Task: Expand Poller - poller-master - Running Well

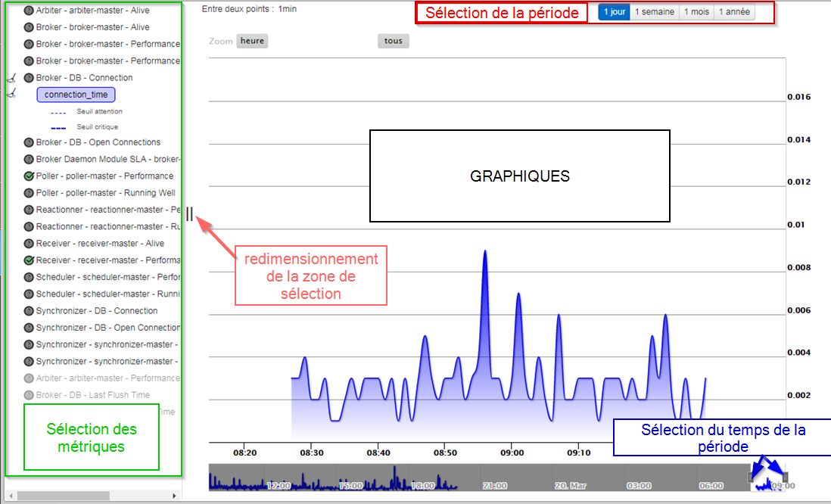Action: 105,193
